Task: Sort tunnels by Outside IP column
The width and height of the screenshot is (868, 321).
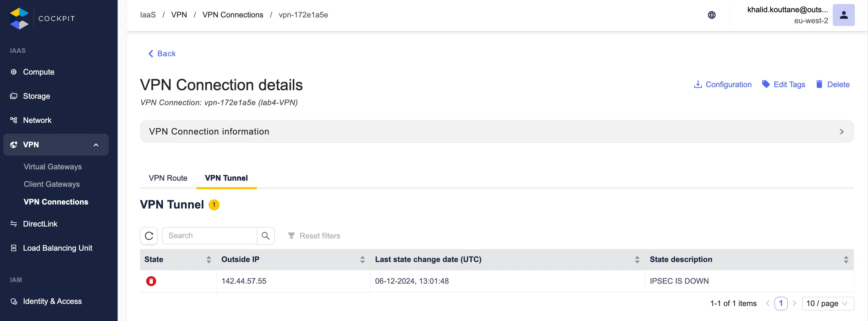Action: pos(362,260)
